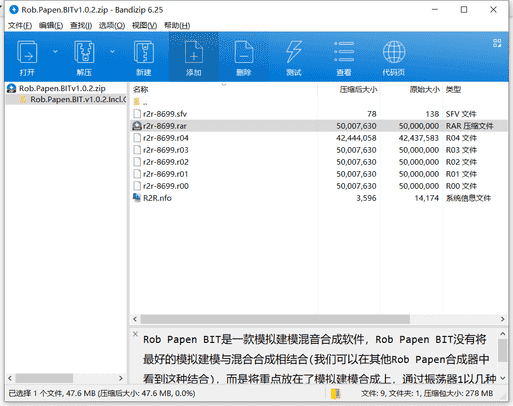513x406 pixels.
Task: Select Rob.Papen.BIT.v1.0.2.Incl folder in tree
Action: point(78,99)
